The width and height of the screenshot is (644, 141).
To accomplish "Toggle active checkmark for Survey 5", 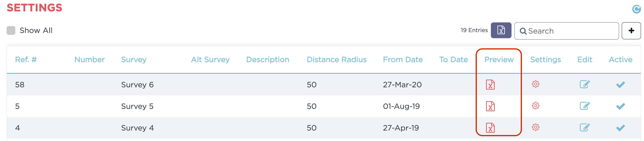I will pyautogui.click(x=621, y=106).
